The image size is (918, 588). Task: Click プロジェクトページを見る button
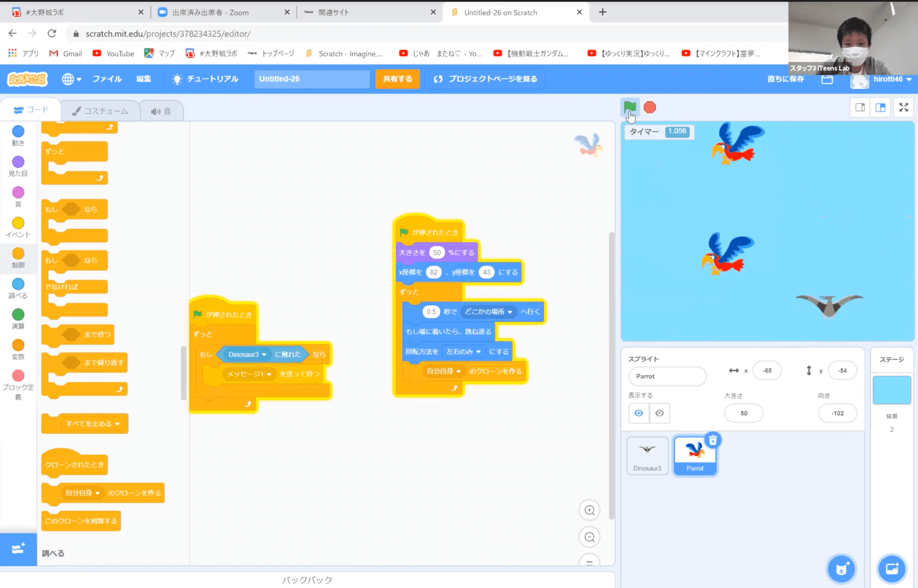[485, 79]
